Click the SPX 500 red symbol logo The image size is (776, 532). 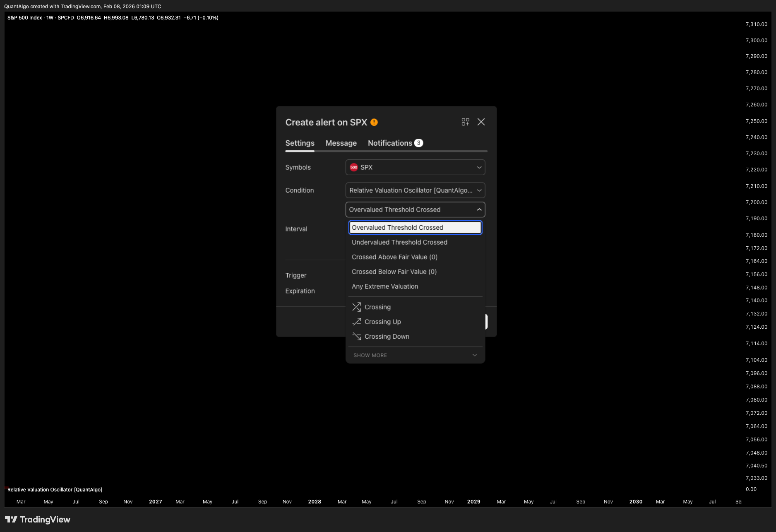[354, 167]
